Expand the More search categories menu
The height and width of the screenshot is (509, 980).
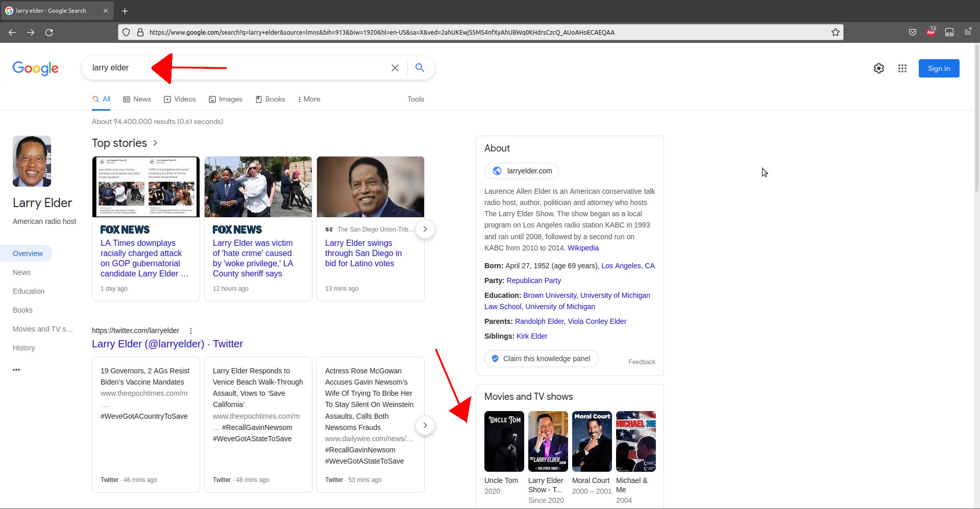[x=309, y=99]
